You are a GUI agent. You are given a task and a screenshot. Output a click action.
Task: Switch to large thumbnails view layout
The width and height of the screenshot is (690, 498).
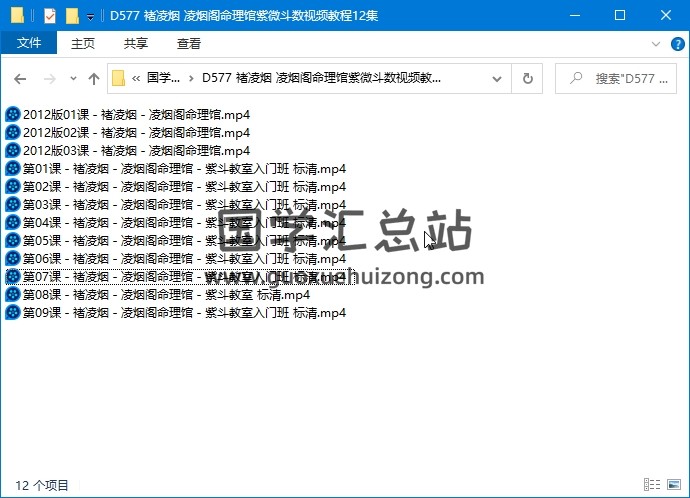tap(674, 484)
